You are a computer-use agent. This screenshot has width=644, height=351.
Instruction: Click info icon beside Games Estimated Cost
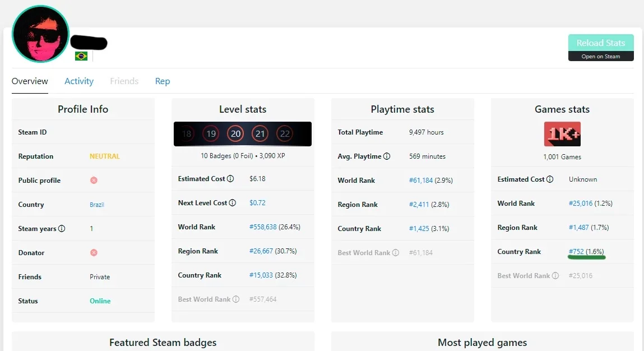click(x=550, y=179)
